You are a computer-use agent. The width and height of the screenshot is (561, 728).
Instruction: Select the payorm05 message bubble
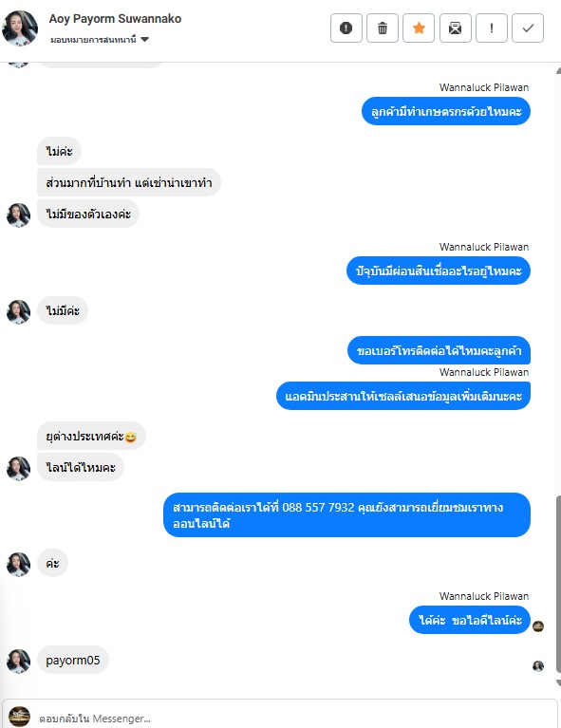73,660
